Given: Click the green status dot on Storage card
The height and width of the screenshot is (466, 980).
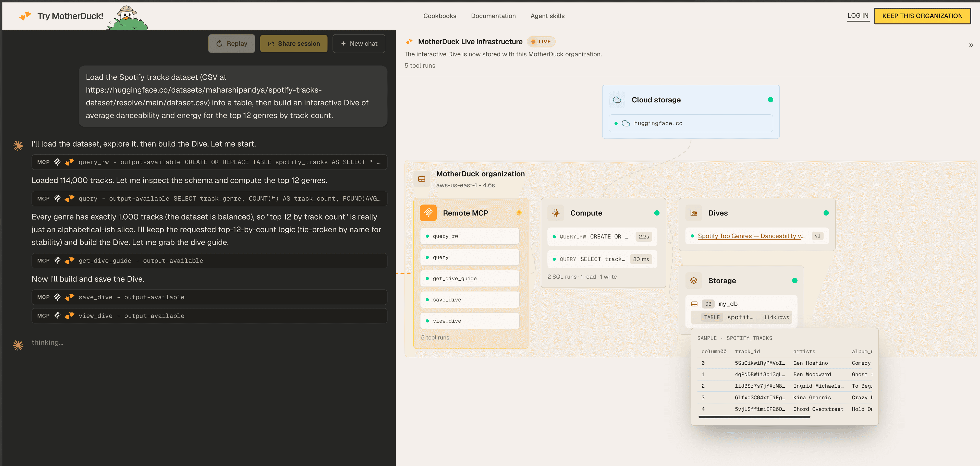Looking at the screenshot, I should [x=795, y=281].
